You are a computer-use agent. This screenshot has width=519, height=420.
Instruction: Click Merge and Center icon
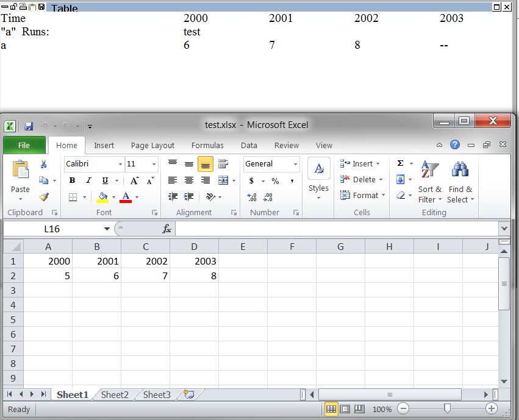pos(223,180)
